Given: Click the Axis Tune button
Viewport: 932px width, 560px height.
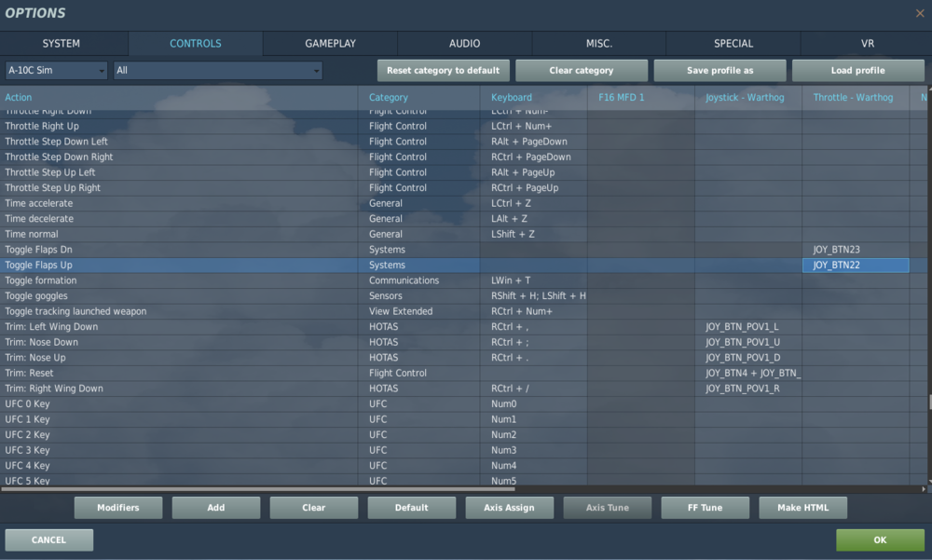Looking at the screenshot, I should [608, 508].
